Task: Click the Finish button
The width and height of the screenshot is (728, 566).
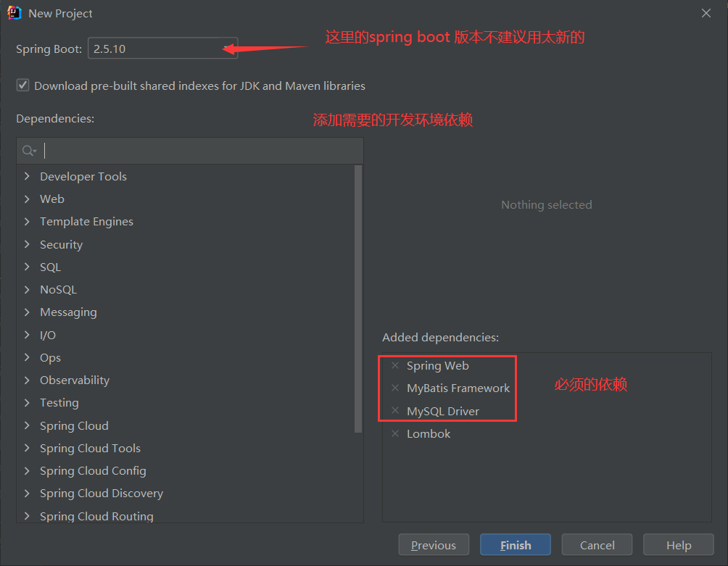Action: click(516, 545)
